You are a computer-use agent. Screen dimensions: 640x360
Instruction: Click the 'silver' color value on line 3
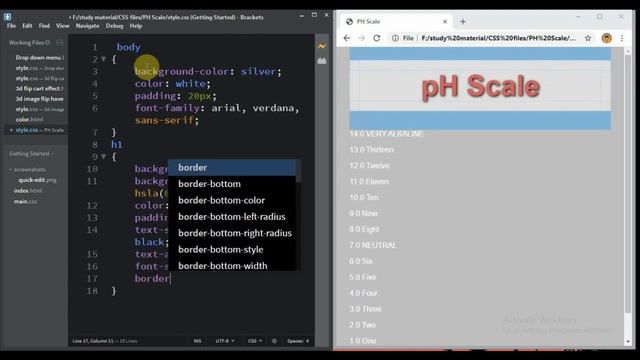click(258, 71)
